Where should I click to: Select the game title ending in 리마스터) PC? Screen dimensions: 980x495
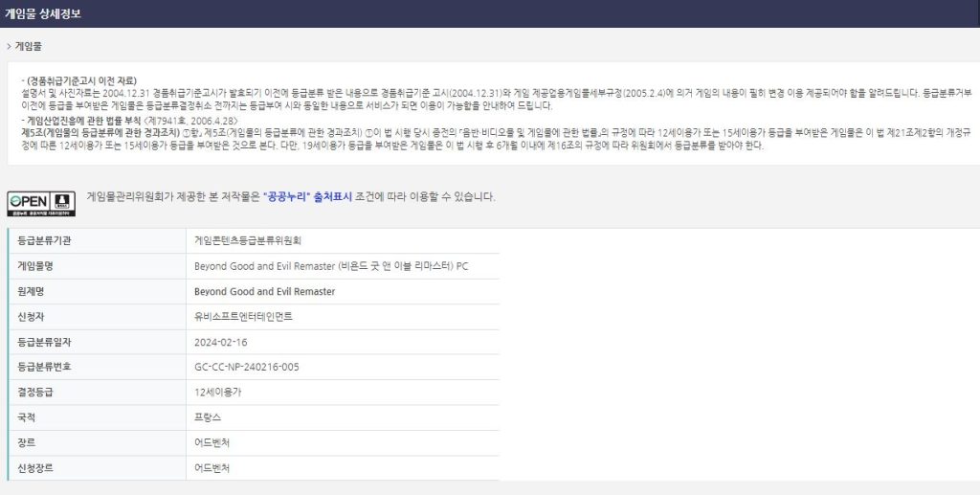click(331, 266)
